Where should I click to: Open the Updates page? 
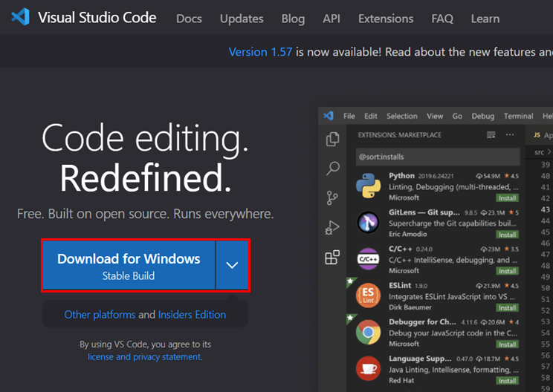click(x=242, y=19)
